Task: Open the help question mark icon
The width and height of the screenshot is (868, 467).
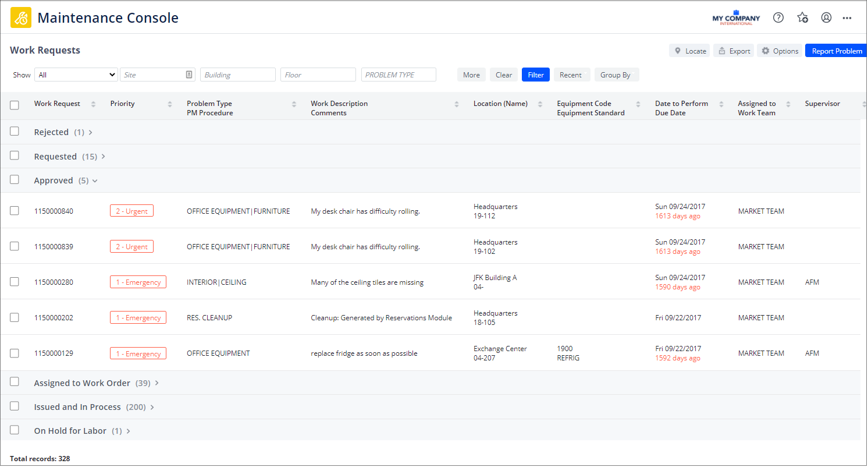Action: [x=778, y=17]
